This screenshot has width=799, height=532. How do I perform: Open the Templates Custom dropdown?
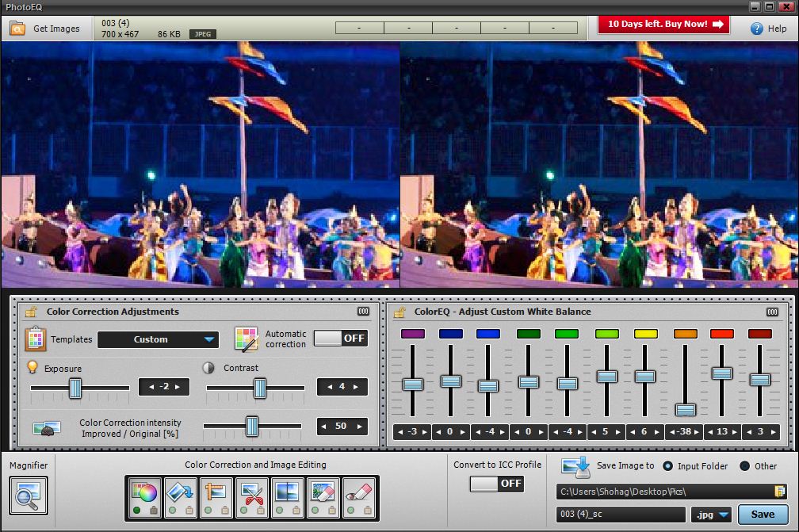(x=158, y=339)
